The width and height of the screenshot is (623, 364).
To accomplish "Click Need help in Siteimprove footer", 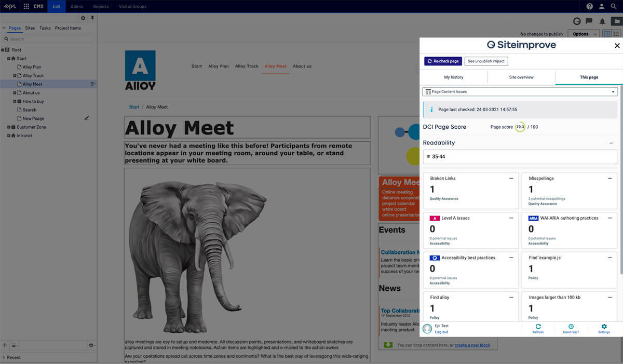I will pyautogui.click(x=571, y=329).
